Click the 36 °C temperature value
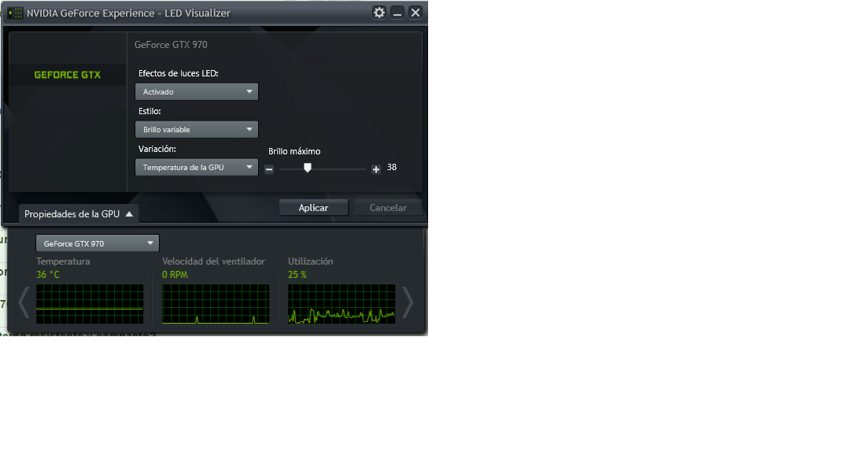The width and height of the screenshot is (868, 463). [48, 275]
